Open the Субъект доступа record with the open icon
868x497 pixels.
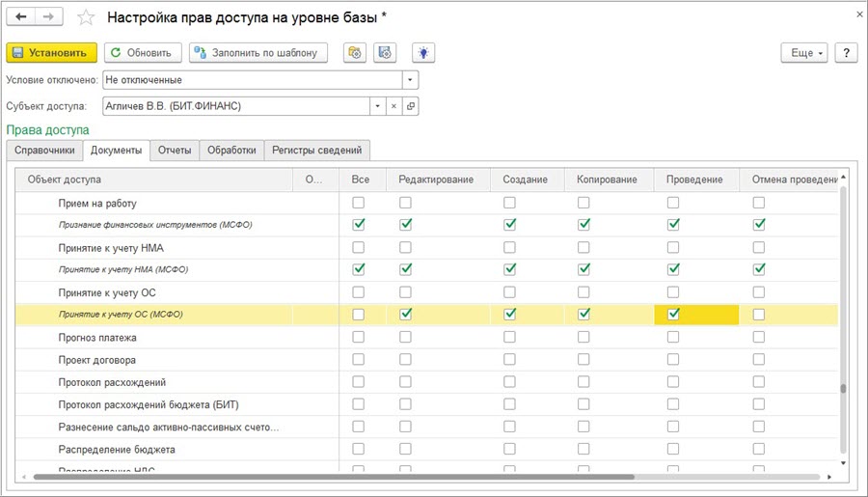410,106
